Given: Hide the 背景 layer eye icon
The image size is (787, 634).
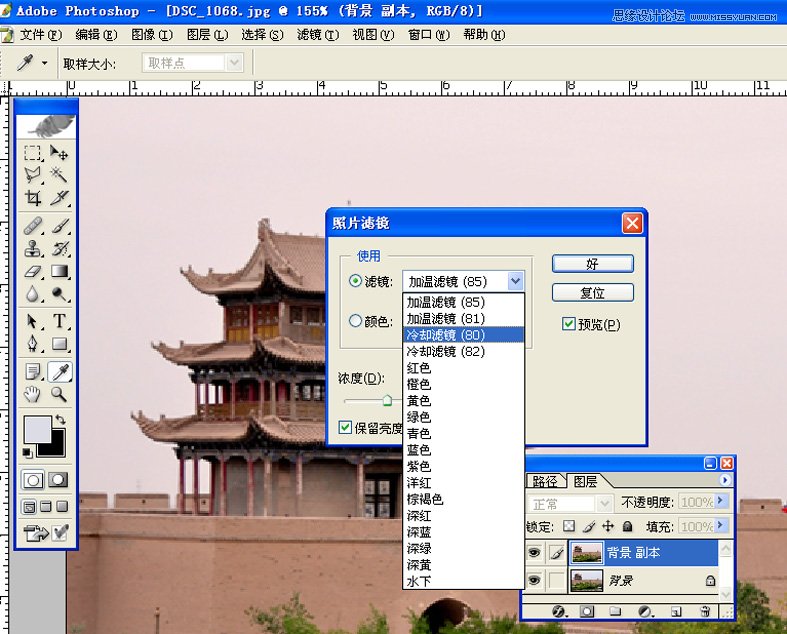Looking at the screenshot, I should 534,580.
